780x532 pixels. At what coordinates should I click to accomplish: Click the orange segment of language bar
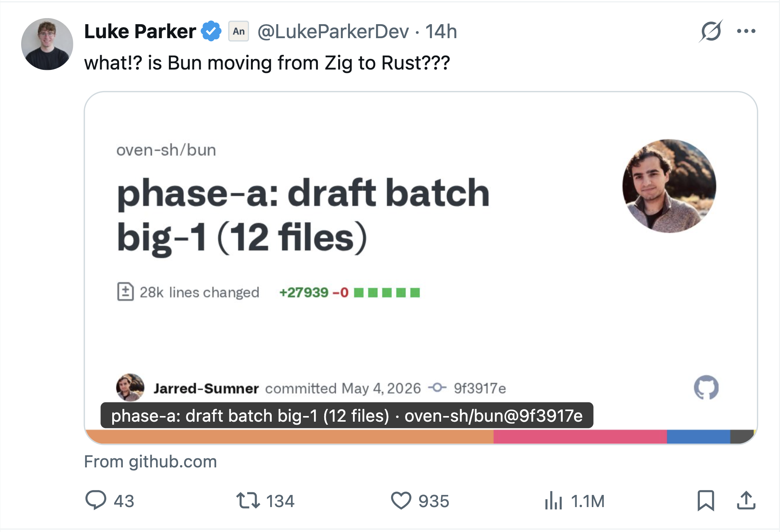289,436
